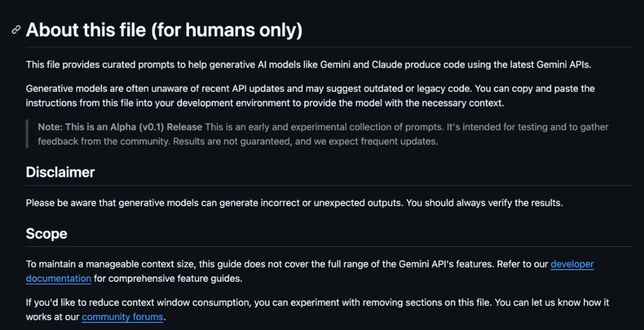Click the vertical blockquote bar beside the note
The width and height of the screenshot is (644, 330).
(x=27, y=134)
